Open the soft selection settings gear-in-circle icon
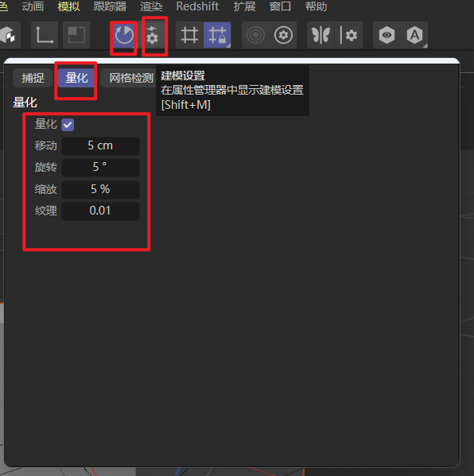The image size is (474, 476). click(x=283, y=35)
